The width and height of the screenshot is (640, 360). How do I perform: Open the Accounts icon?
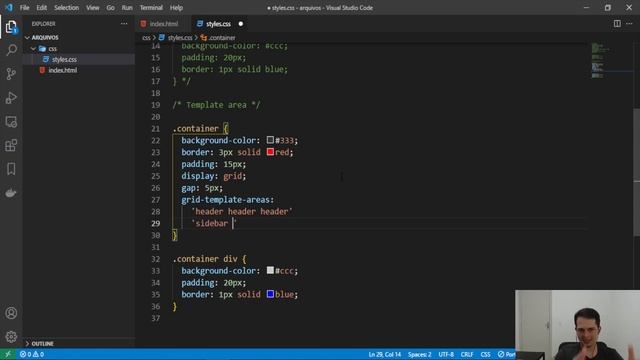point(11,313)
